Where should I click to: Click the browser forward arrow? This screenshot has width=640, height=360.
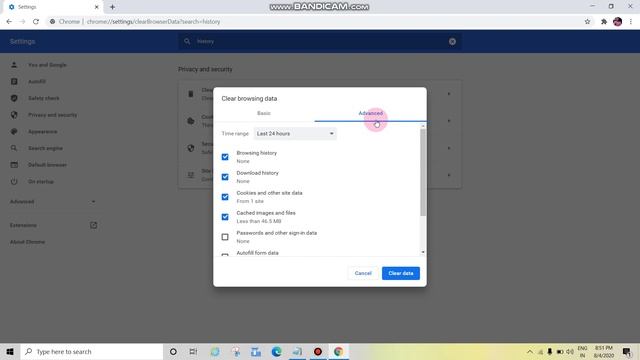[x=22, y=22]
